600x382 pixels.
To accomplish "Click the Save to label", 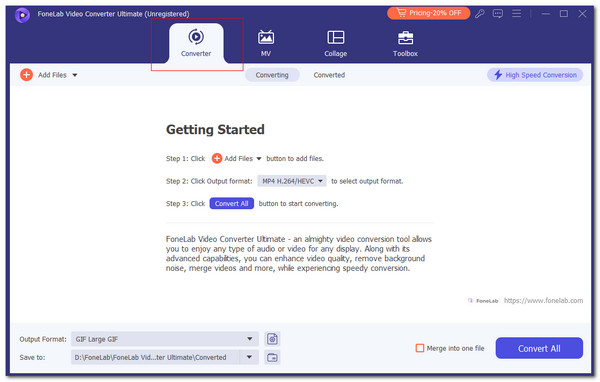I will point(32,358).
